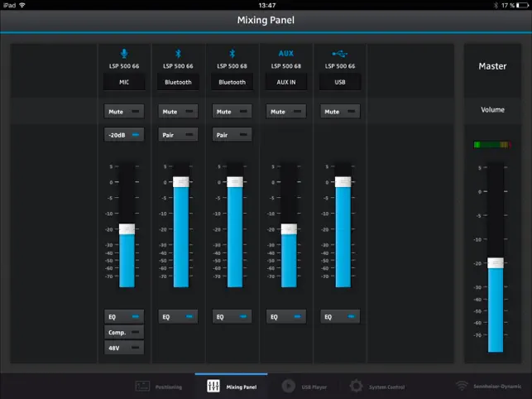
Task: Tap the AUX icon above AUX IN channel
Action: point(286,53)
